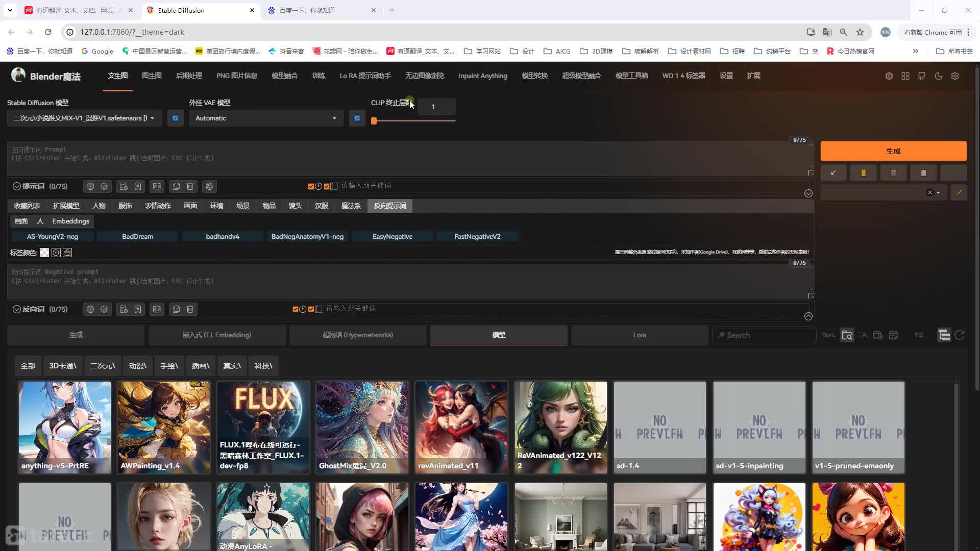Filter models by 二次元 category
Screen dimensions: 980x551
[103, 366]
